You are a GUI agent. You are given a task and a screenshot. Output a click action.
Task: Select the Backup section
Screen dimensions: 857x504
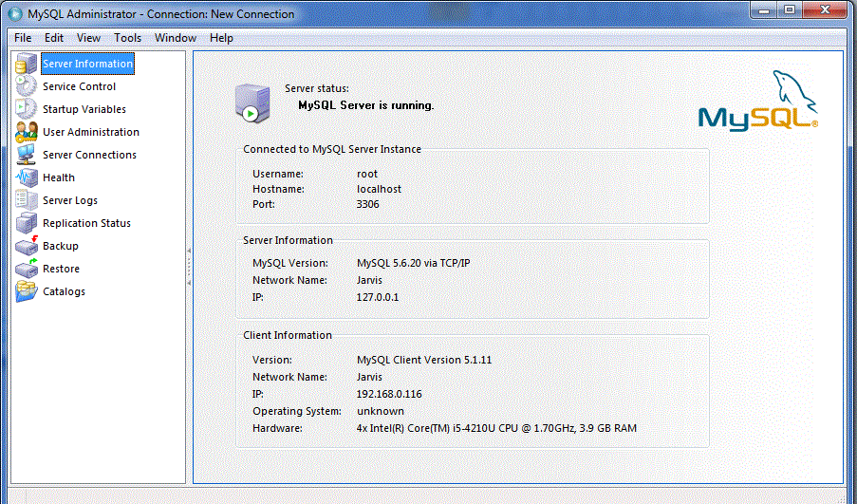[x=60, y=246]
